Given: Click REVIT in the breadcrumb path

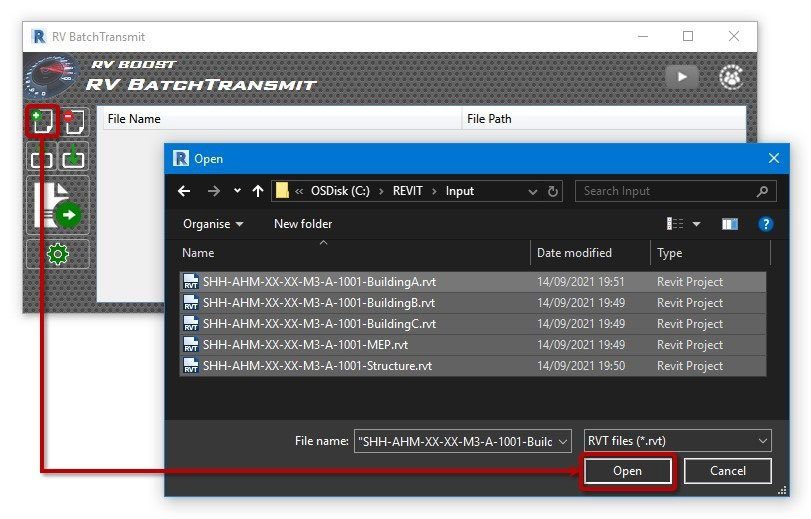Looking at the screenshot, I should tap(408, 191).
